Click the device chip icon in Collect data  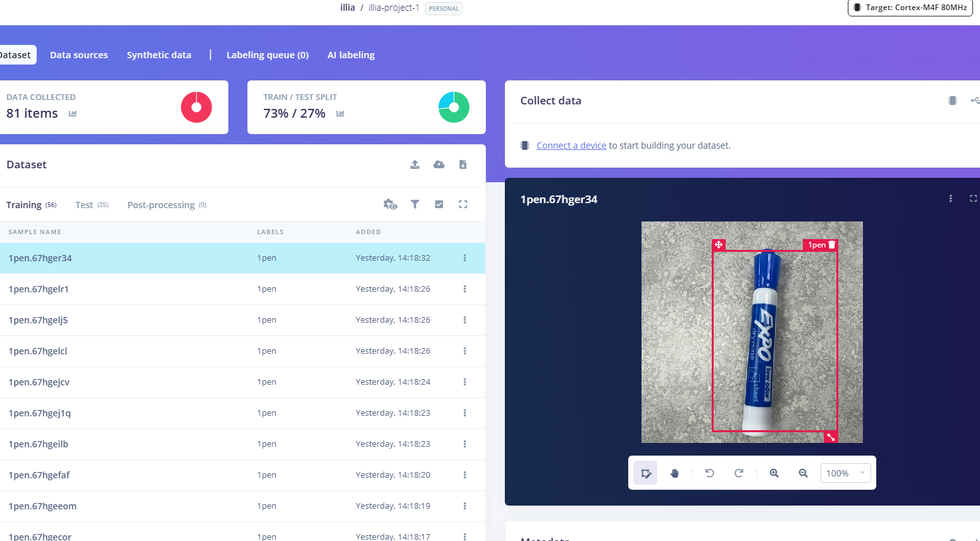[x=952, y=100]
